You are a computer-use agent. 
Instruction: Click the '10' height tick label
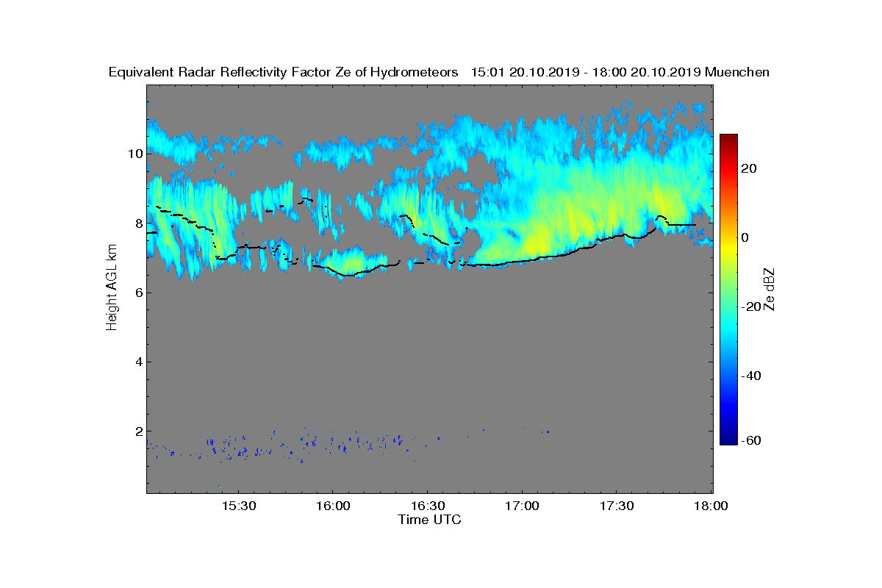(x=135, y=154)
